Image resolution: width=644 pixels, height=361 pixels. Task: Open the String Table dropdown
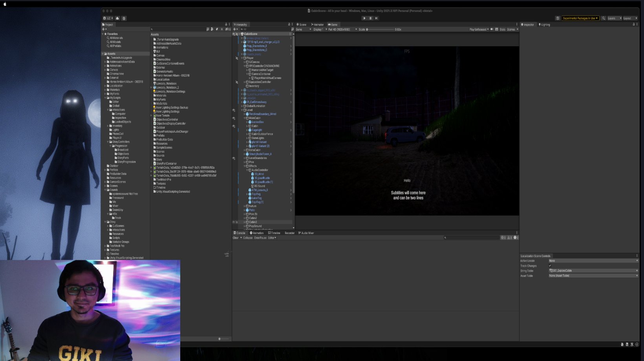(593, 270)
